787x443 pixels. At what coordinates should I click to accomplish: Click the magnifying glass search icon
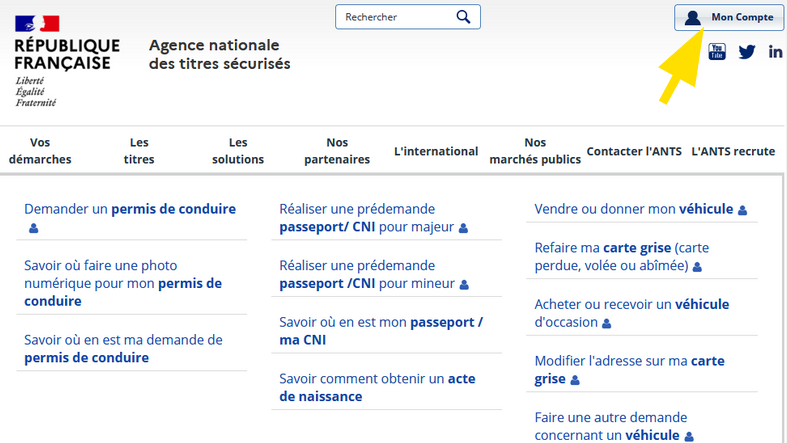[x=463, y=17]
